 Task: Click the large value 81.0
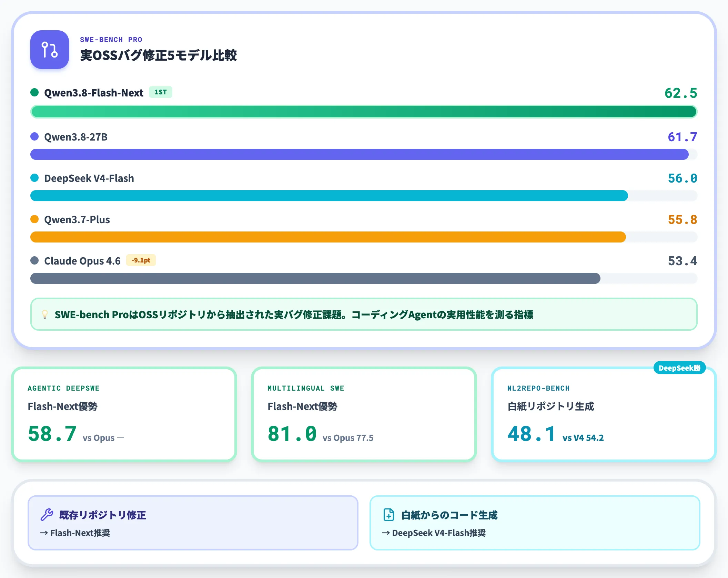click(292, 433)
